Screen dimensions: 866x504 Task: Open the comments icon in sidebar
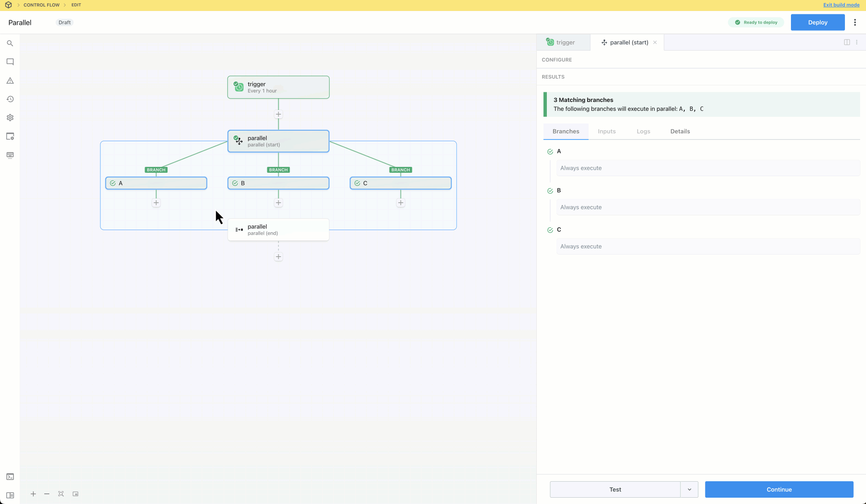[10, 62]
